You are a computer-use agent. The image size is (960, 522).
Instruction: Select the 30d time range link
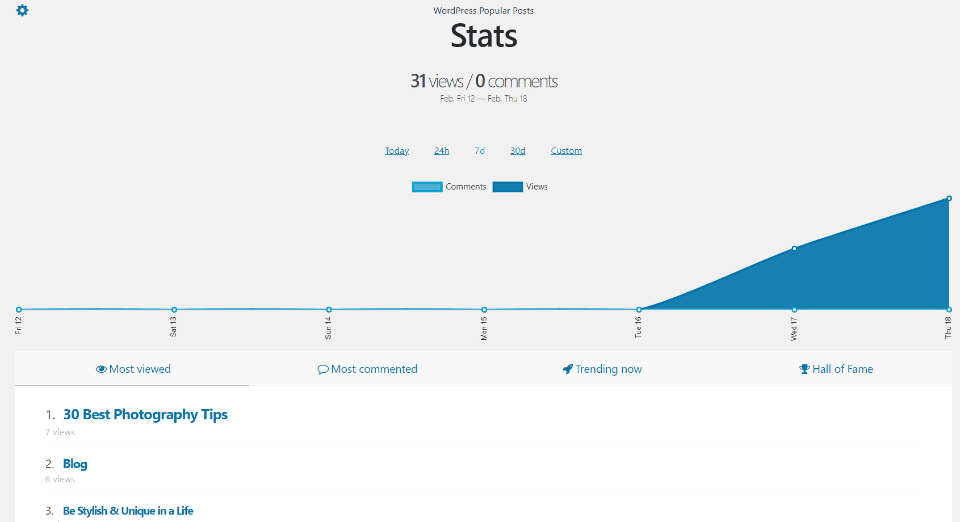517,151
